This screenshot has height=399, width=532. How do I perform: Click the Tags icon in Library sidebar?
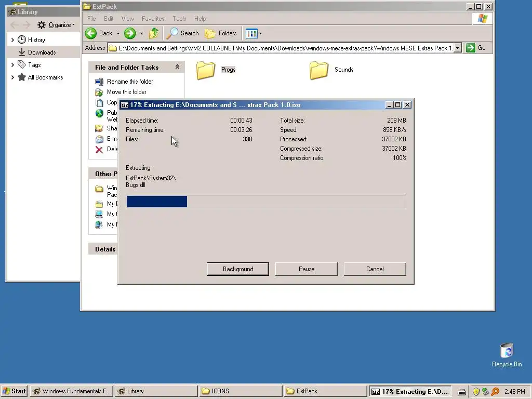22,64
